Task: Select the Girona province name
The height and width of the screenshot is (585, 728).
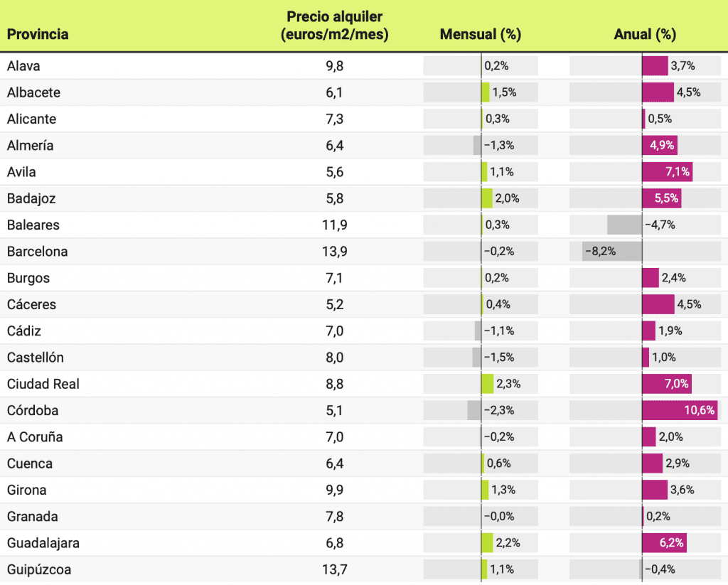Action: click(27, 490)
